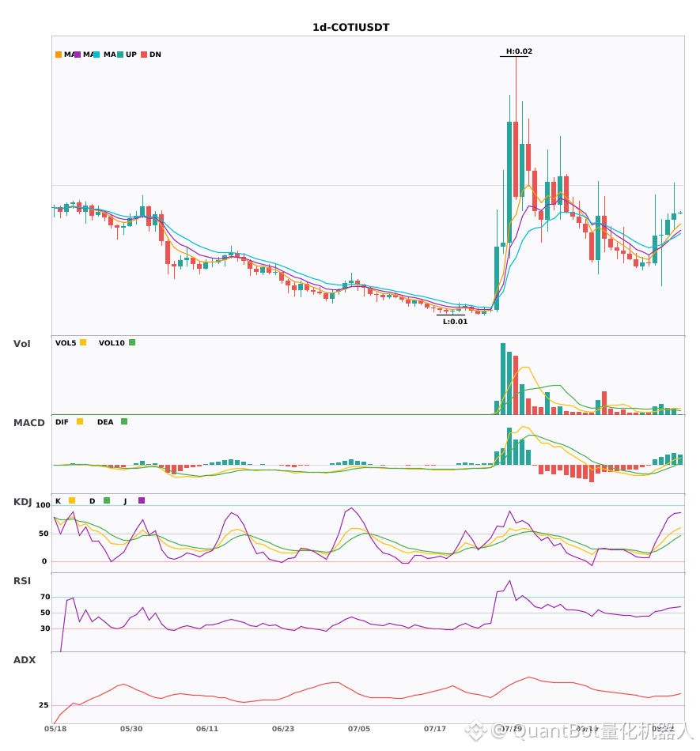Select the green UP legend swatch
700x751 pixels.
point(120,55)
